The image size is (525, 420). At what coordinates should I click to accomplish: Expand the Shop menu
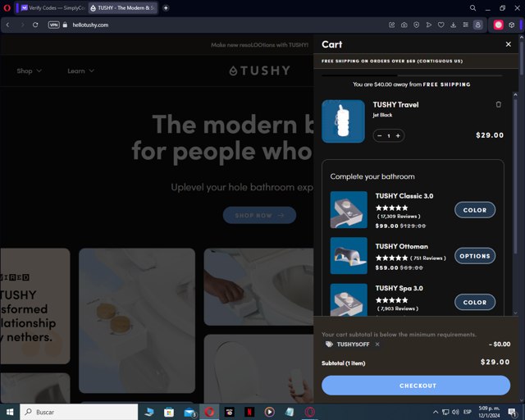pos(30,71)
